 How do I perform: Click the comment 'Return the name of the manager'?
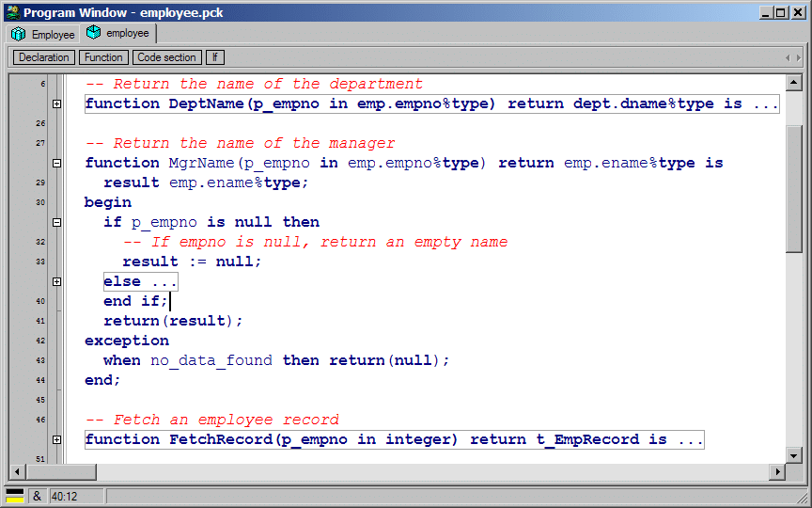[x=240, y=143]
